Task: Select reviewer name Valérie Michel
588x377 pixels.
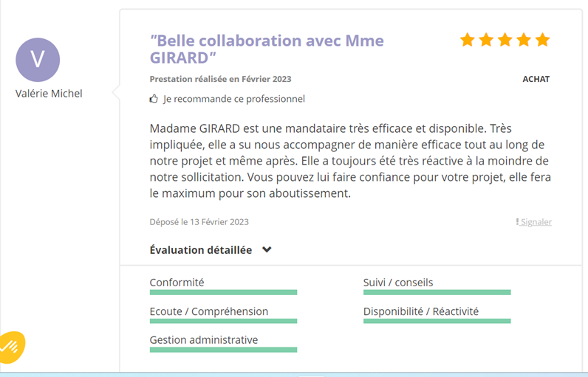Action: click(49, 94)
